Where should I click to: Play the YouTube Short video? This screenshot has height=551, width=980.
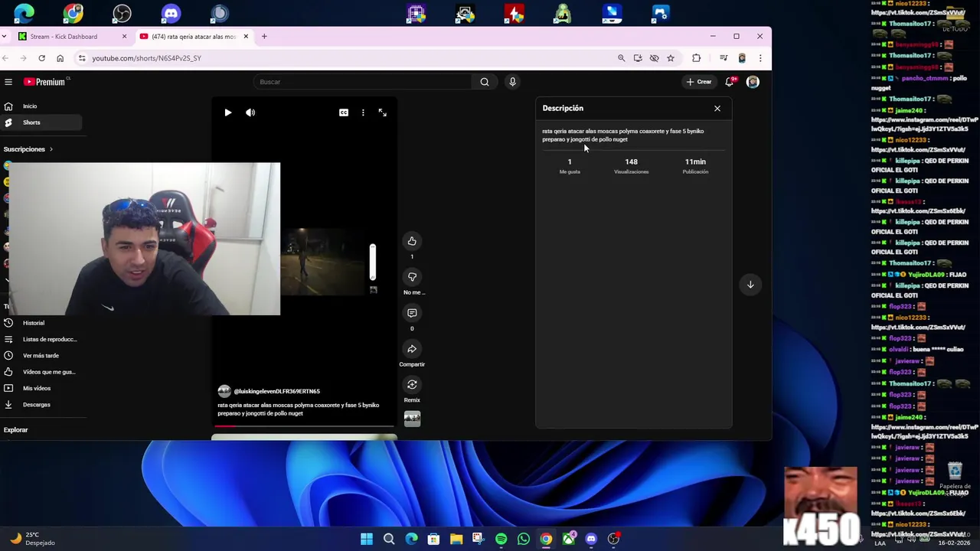227,112
